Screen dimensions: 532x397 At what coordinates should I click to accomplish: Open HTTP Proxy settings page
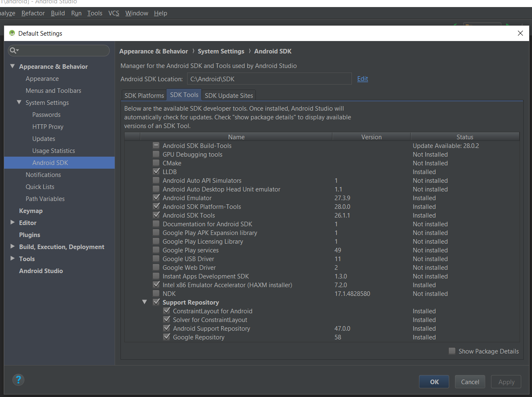coord(48,127)
